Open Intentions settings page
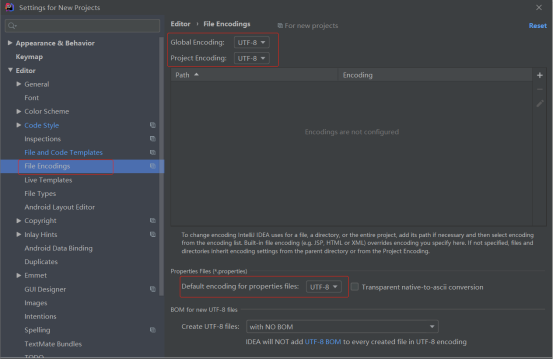This screenshot has height=360, width=554. tap(40, 317)
